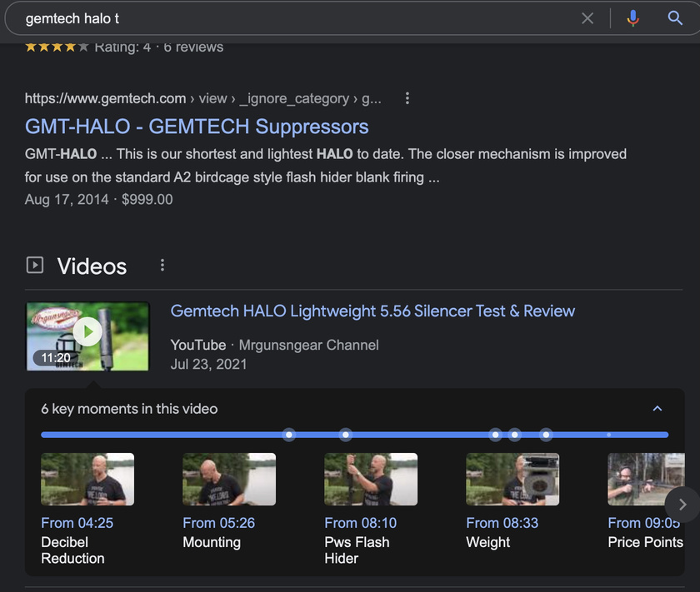
Task: Jump to the From 08:10 Pws Flash Hider link
Action: tap(361, 523)
